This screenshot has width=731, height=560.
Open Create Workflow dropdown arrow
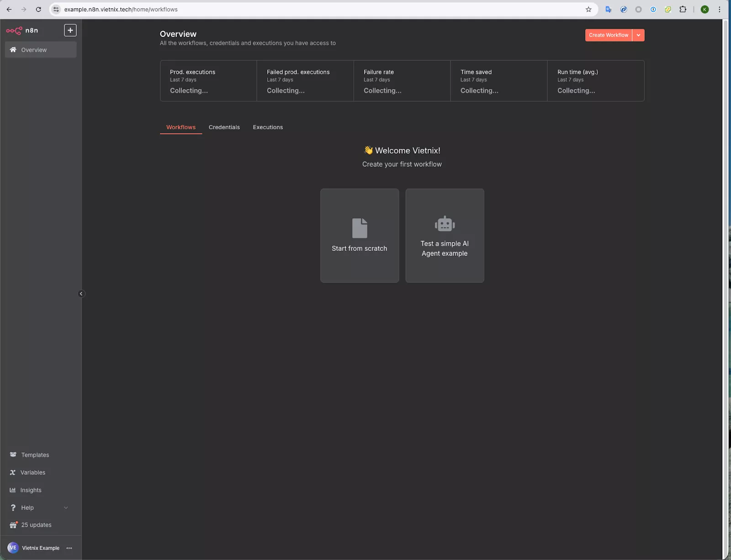tap(639, 35)
